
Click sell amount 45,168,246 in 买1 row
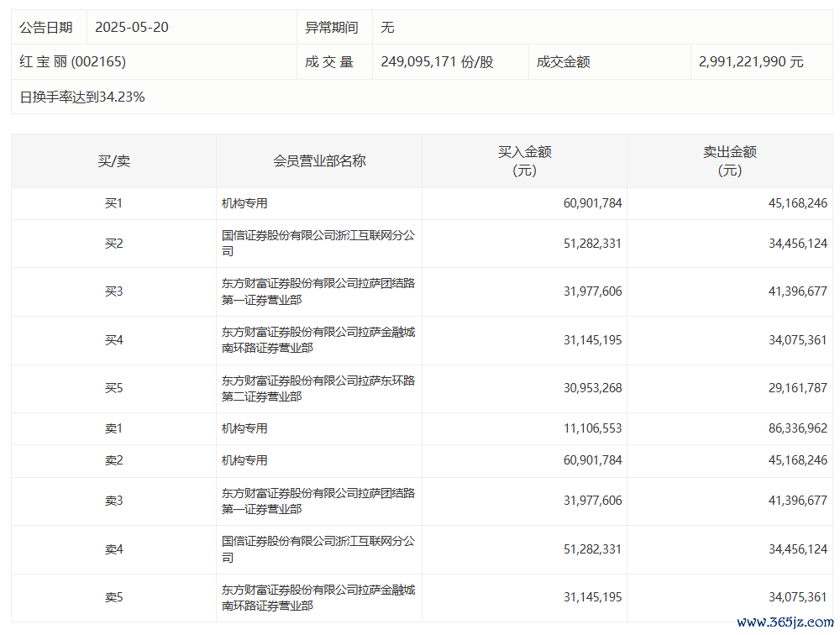click(x=798, y=203)
